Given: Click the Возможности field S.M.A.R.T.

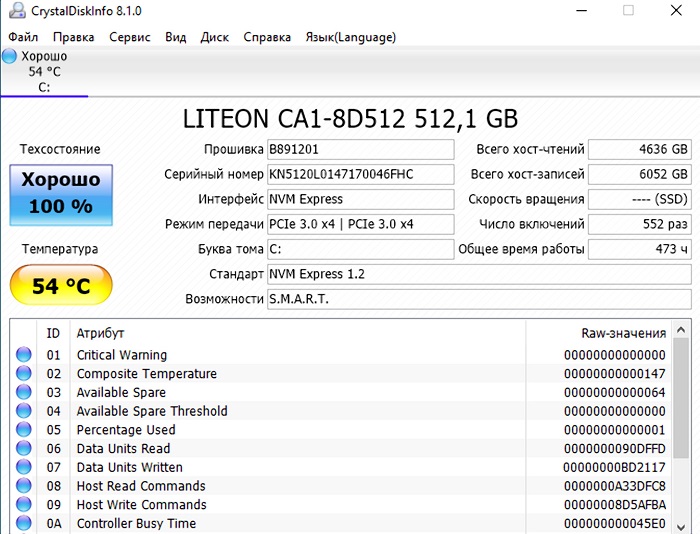Looking at the screenshot, I should pos(479,299).
